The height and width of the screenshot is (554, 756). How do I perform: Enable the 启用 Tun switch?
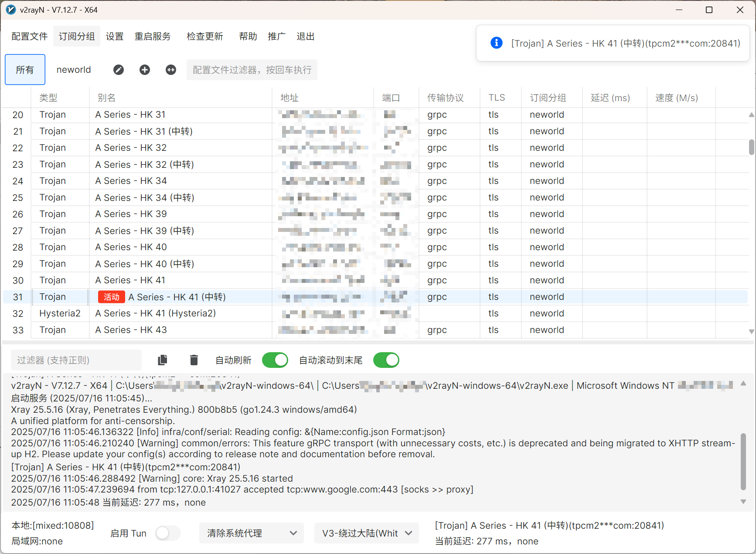168,533
